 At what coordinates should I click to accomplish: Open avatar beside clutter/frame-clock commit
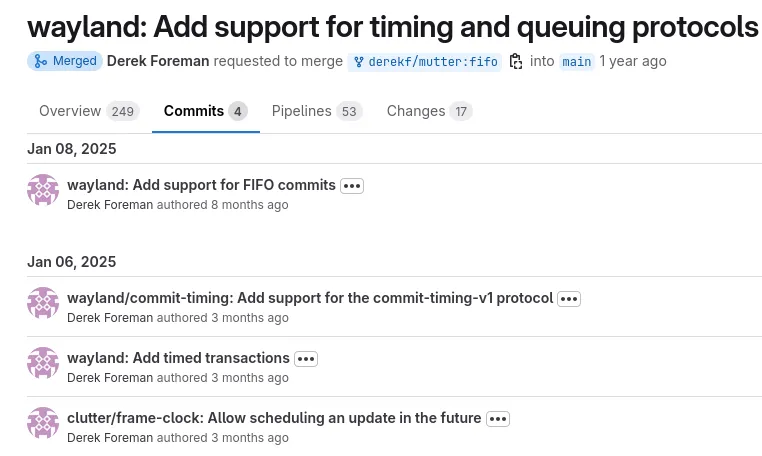43,423
